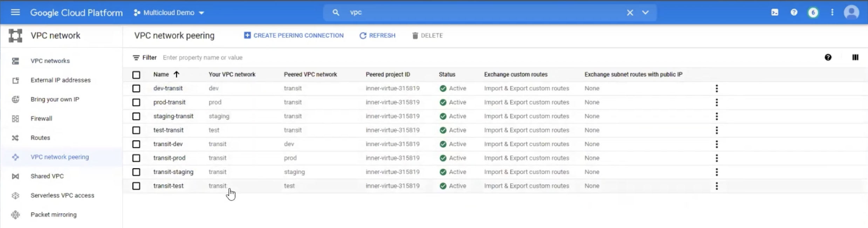Toggle the select-all checkbox in header
The width and height of the screenshot is (868, 228).
point(136,75)
